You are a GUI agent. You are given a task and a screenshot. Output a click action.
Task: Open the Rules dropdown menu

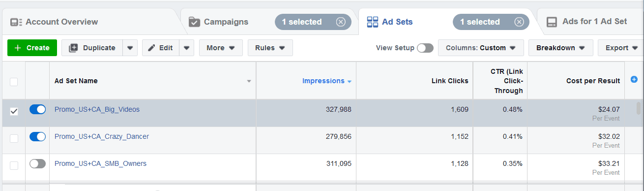(270, 48)
